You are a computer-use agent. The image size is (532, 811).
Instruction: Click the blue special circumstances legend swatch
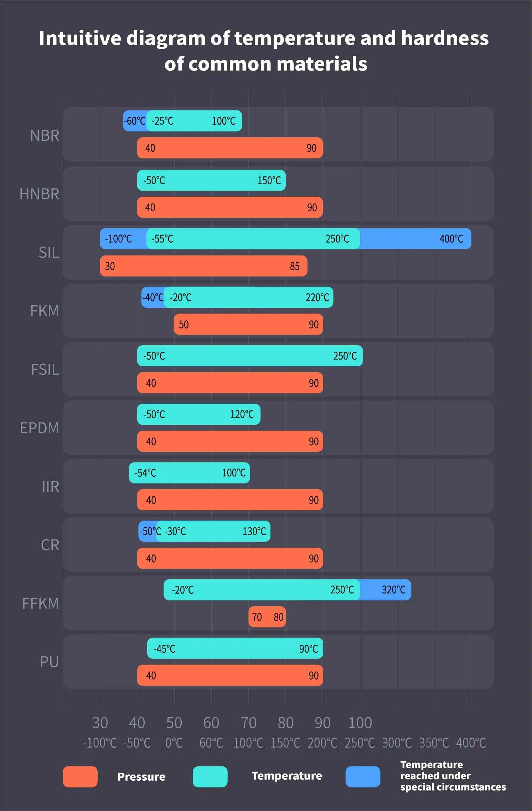coord(363,776)
